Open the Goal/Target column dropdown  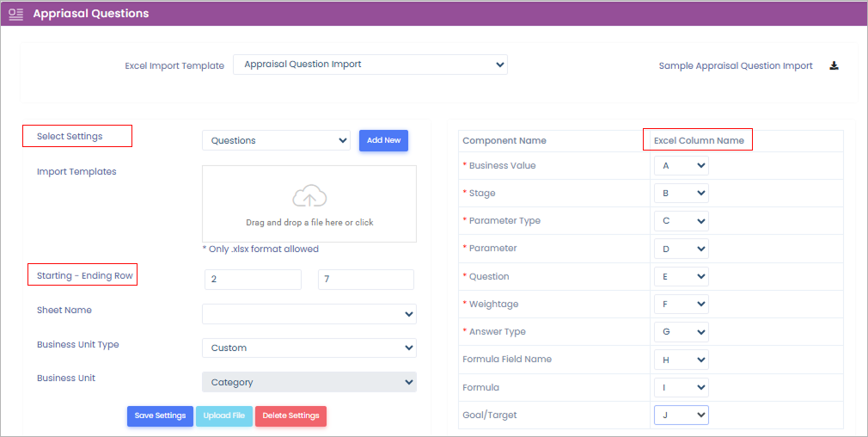682,415
